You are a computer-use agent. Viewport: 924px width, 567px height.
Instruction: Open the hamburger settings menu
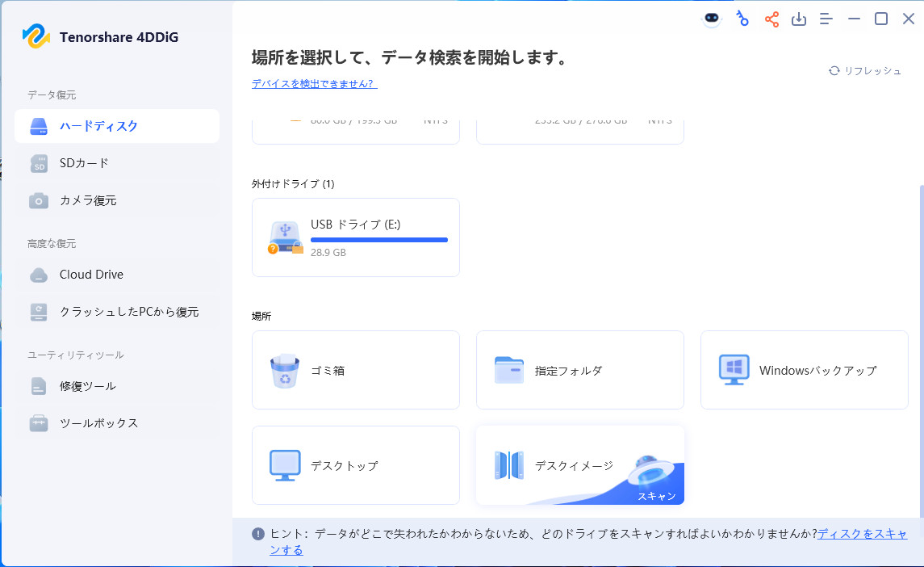826,18
